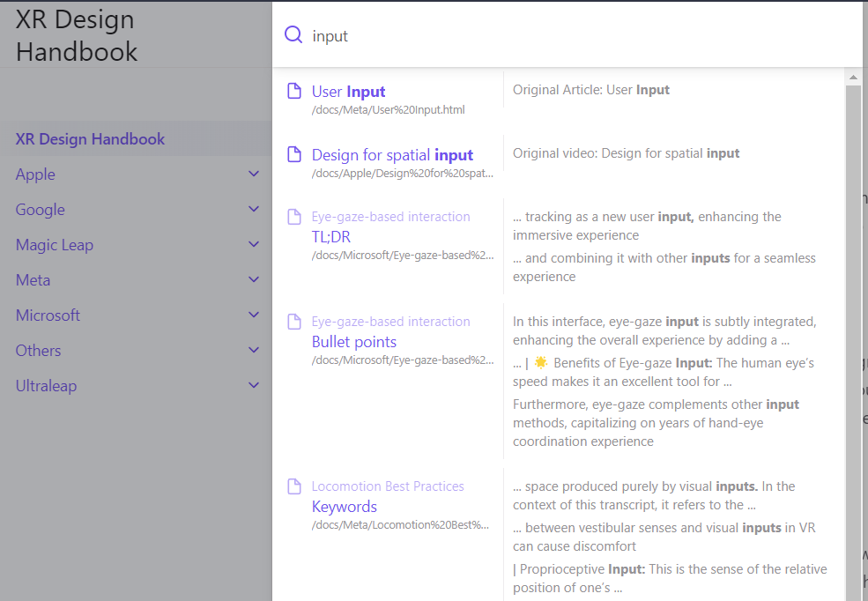Click the search results scrollbar up arrow
Screen dimensions: 868x601
tap(853, 77)
